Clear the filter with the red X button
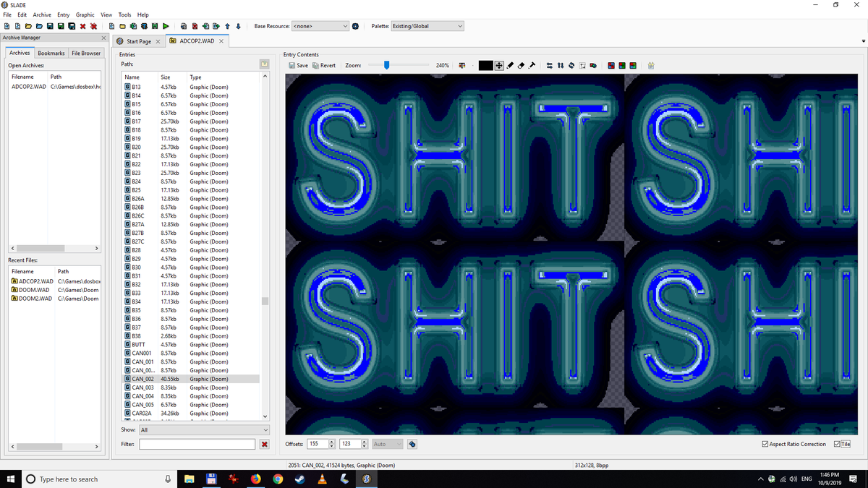Image resolution: width=868 pixels, height=488 pixels. [264, 444]
